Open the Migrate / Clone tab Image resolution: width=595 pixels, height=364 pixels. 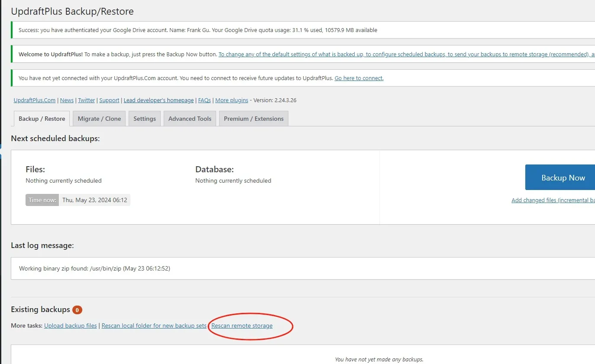click(99, 119)
